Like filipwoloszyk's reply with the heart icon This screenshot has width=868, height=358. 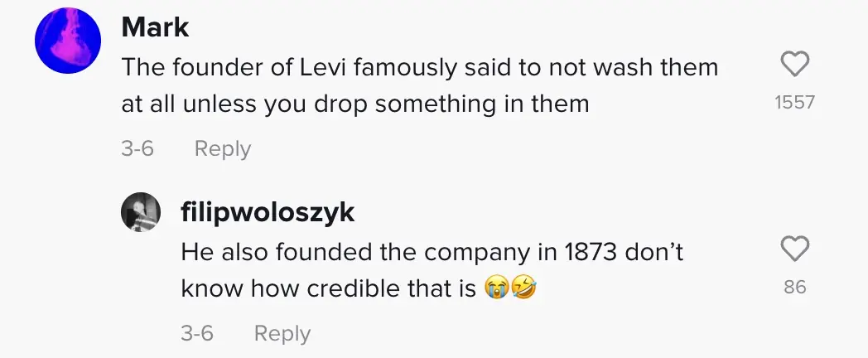coord(795,249)
